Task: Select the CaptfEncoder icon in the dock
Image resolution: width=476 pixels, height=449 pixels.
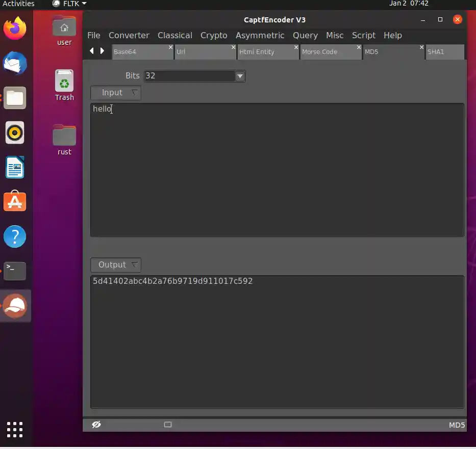Action: click(15, 306)
